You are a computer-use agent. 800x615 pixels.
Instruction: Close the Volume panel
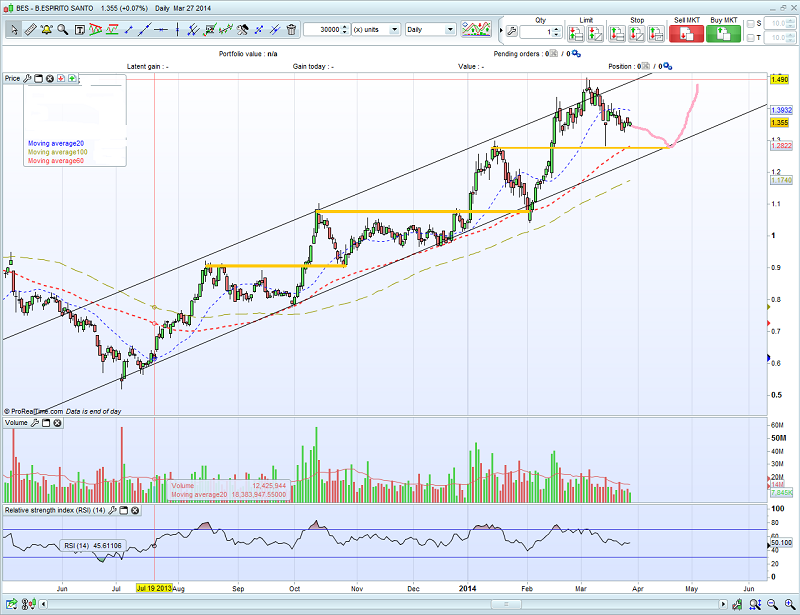pyautogui.click(x=57, y=423)
